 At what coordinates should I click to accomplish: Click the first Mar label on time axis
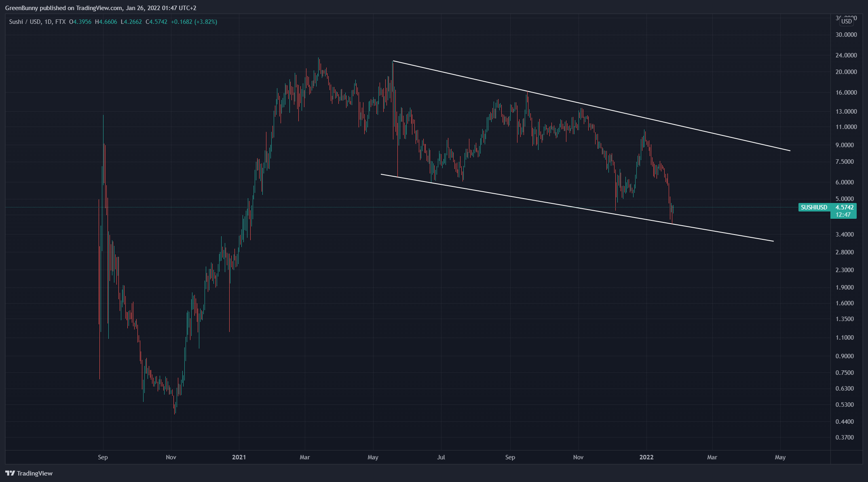305,457
